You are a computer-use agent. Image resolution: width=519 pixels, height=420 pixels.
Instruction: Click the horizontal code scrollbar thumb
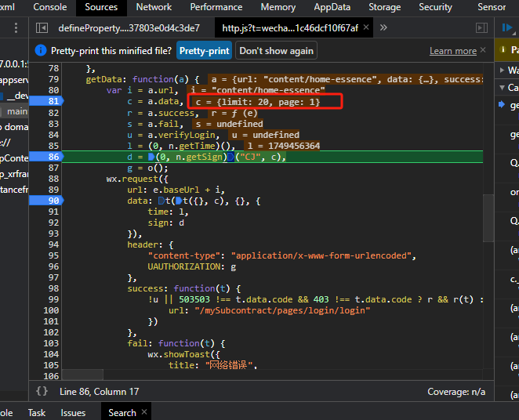82,375
